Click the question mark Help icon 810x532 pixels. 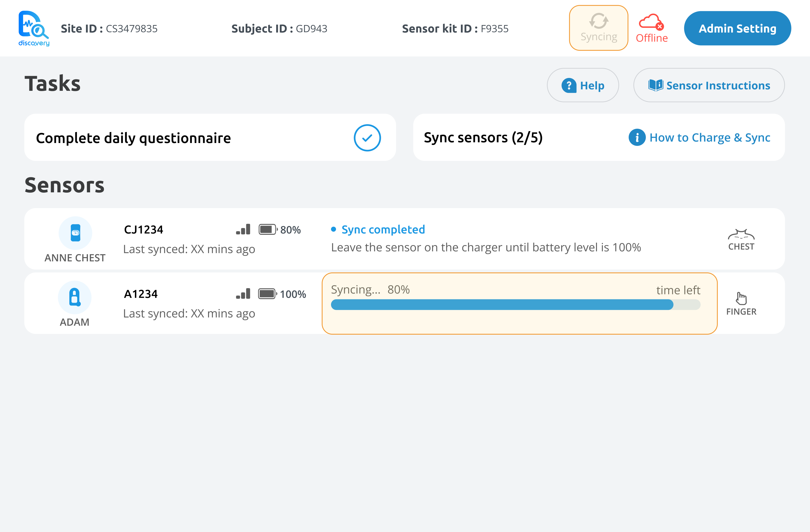click(x=569, y=85)
